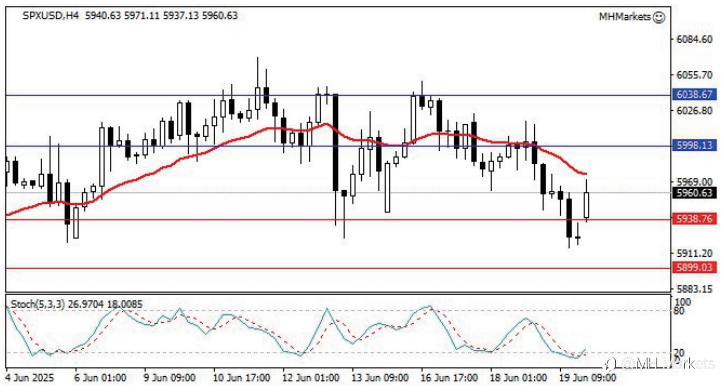Select the 5938.76 red price label
724x392 pixels.
[694, 218]
